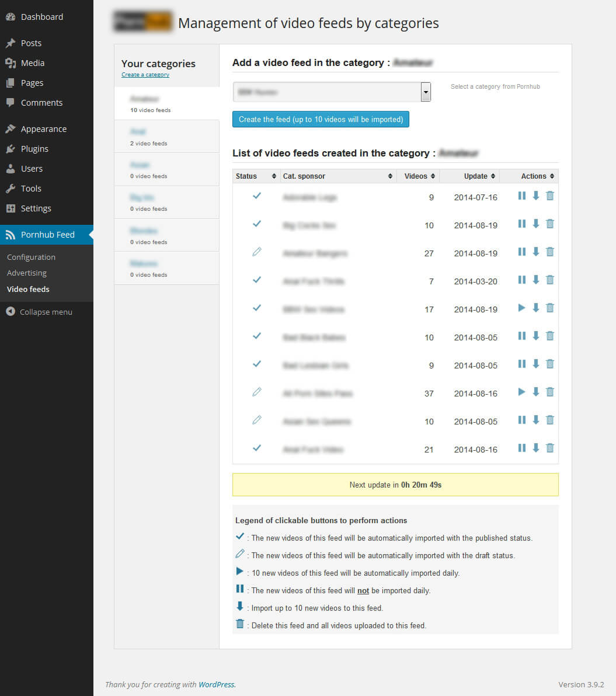The image size is (616, 696).
Task: Import new videos to the 21-video feed
Action: [536, 448]
